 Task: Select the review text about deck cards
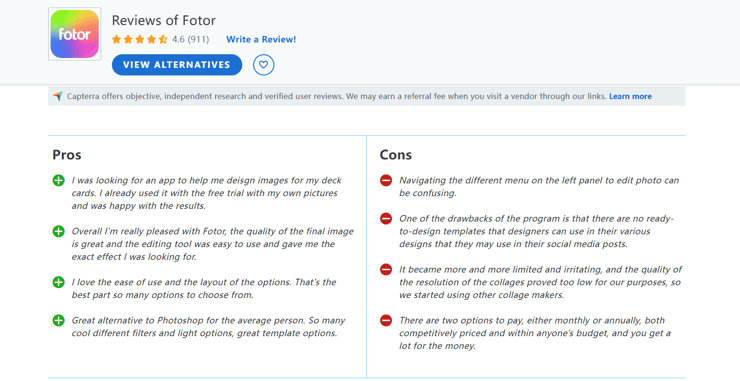(x=207, y=193)
